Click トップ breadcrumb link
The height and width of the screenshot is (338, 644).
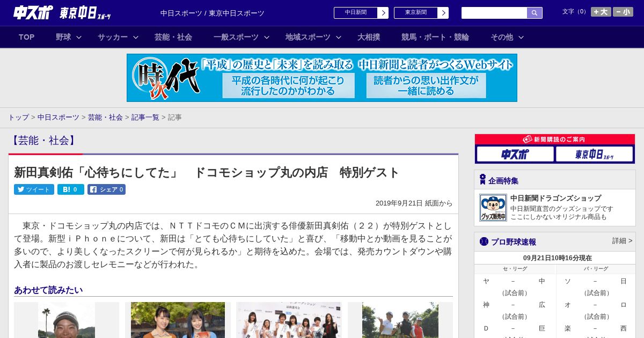pos(19,117)
